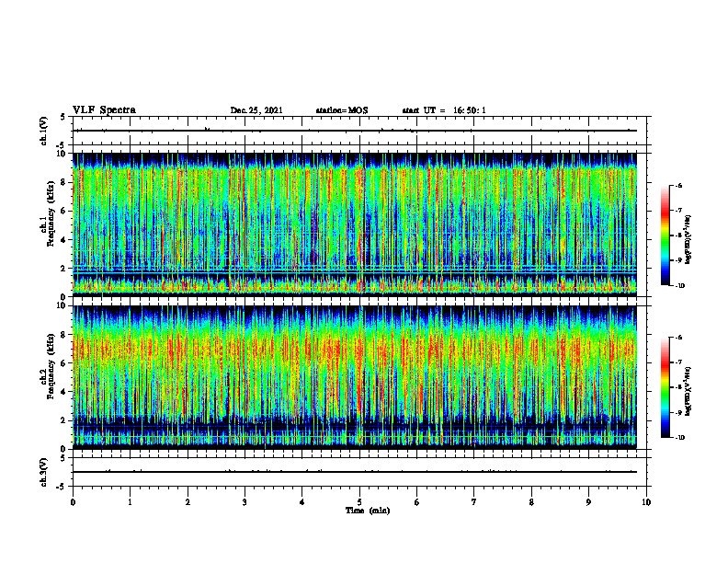
Task: Click the ch.2 spectrogram panel
Action: point(355,377)
